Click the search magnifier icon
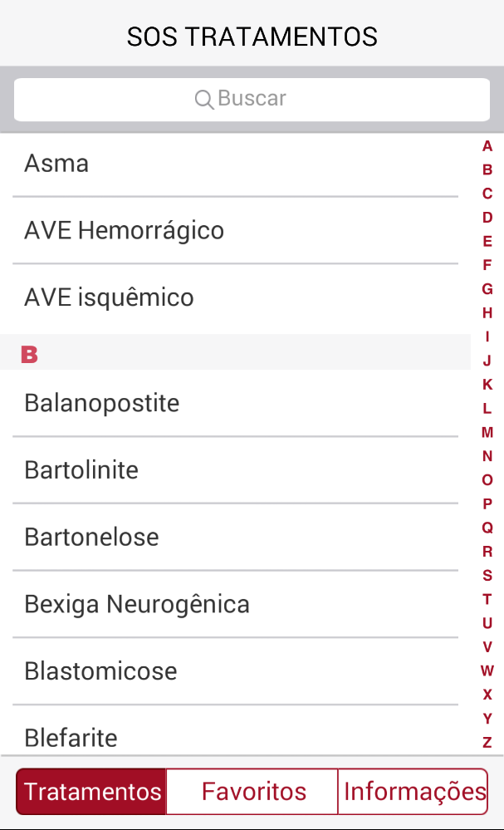The image size is (504, 830). (203, 100)
